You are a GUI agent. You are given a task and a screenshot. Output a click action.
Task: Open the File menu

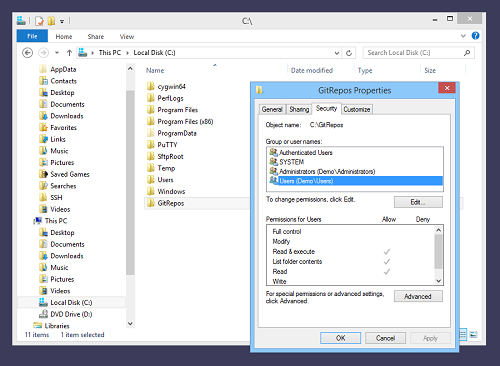pyautogui.click(x=32, y=36)
